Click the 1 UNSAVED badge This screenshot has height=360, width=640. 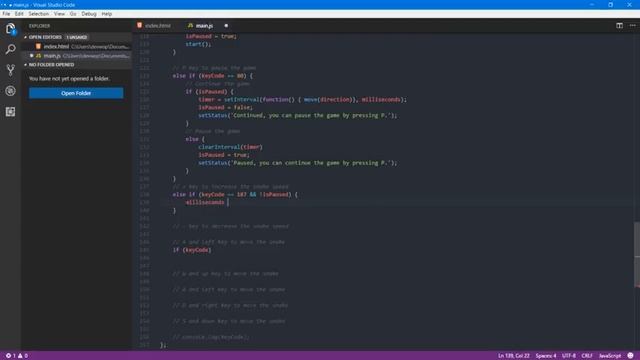[x=77, y=37]
